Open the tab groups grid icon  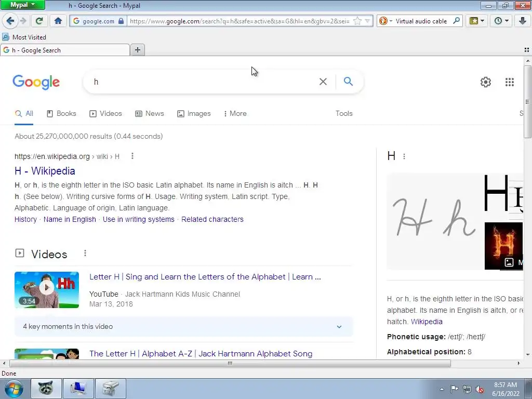tap(527, 50)
